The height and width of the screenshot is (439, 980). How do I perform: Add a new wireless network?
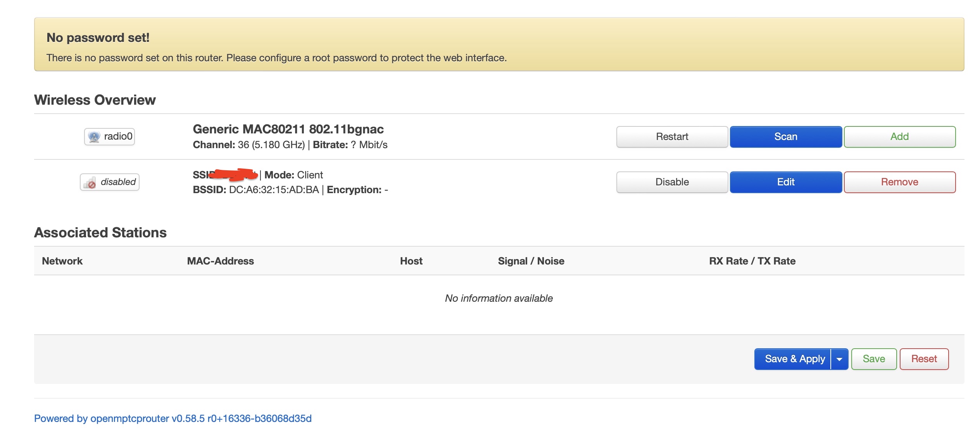(x=899, y=137)
